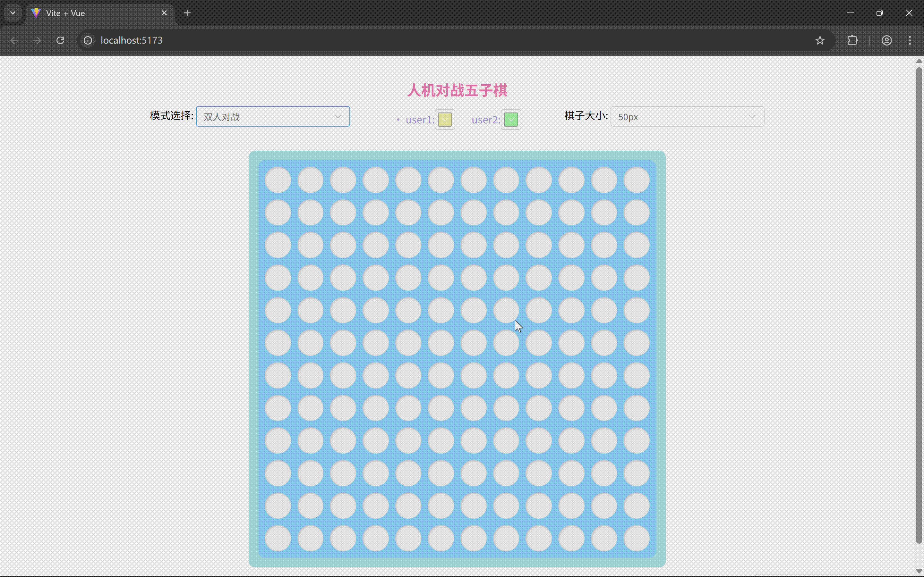Open Chrome's three-dot menu
924x577 pixels.
pos(910,40)
